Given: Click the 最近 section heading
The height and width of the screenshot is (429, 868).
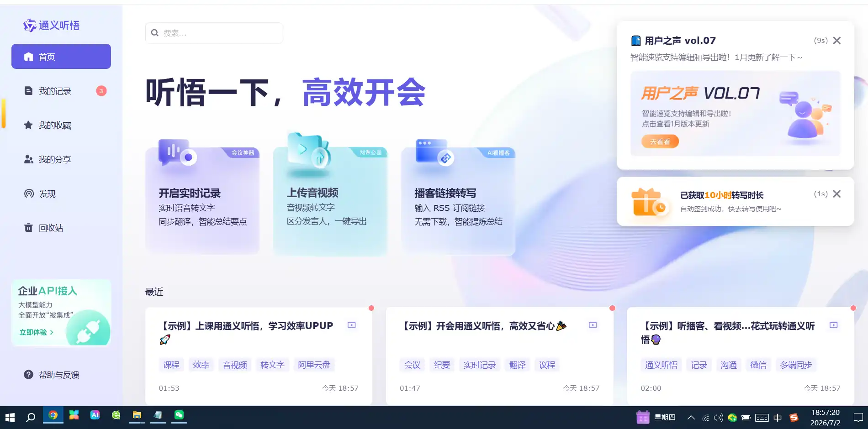Looking at the screenshot, I should pyautogui.click(x=154, y=292).
